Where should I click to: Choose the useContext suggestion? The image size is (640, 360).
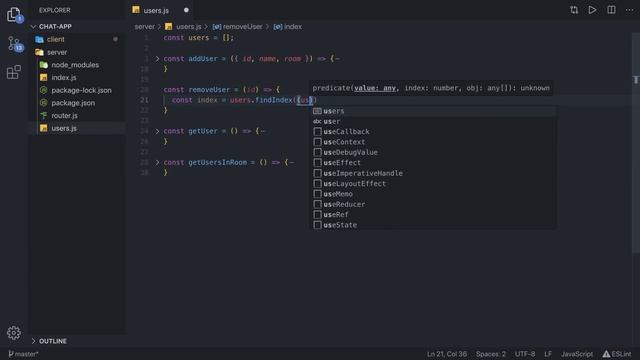434,142
